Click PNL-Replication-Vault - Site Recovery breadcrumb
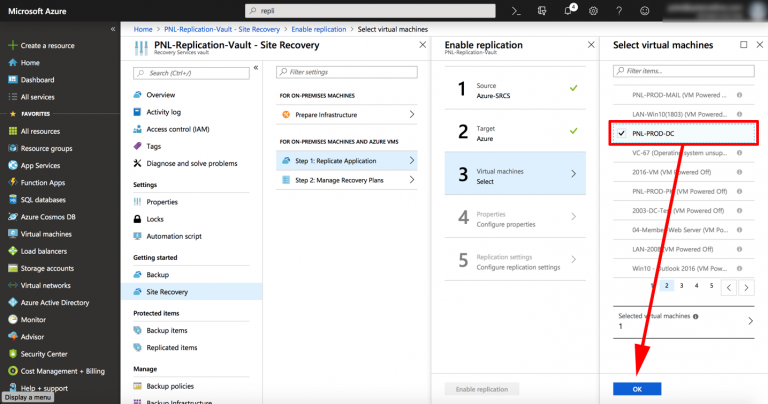This screenshot has width=768, height=404. [222, 29]
